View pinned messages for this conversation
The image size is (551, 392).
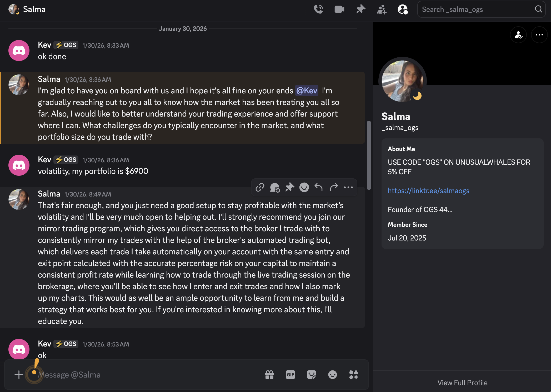[360, 9]
